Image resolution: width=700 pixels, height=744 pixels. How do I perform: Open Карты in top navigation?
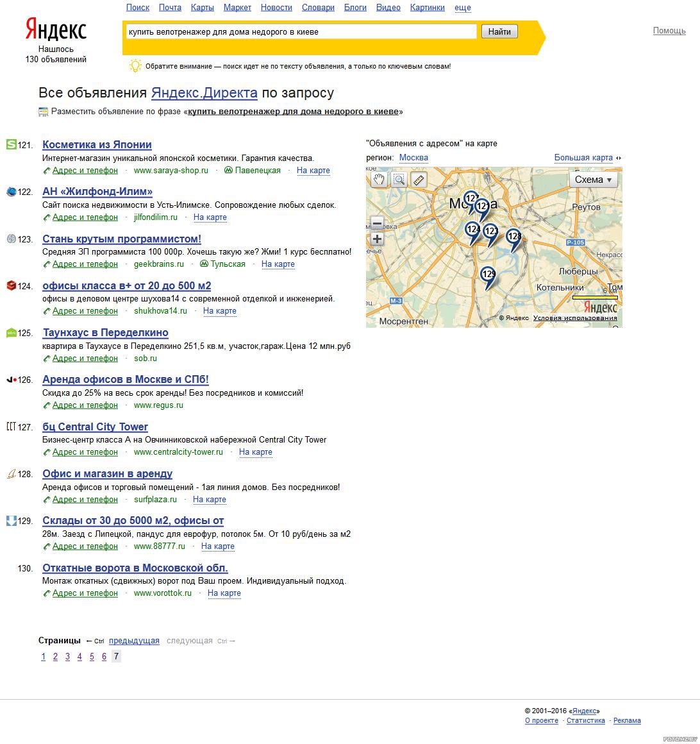(x=202, y=8)
